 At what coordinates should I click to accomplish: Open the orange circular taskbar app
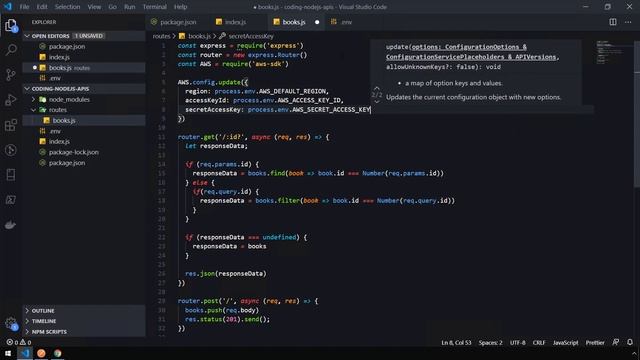point(41,353)
